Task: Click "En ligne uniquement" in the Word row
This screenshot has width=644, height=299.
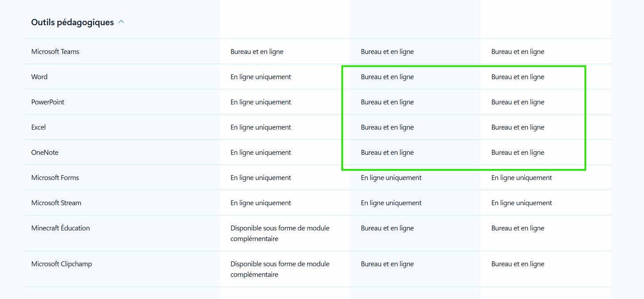Action: 261,77
